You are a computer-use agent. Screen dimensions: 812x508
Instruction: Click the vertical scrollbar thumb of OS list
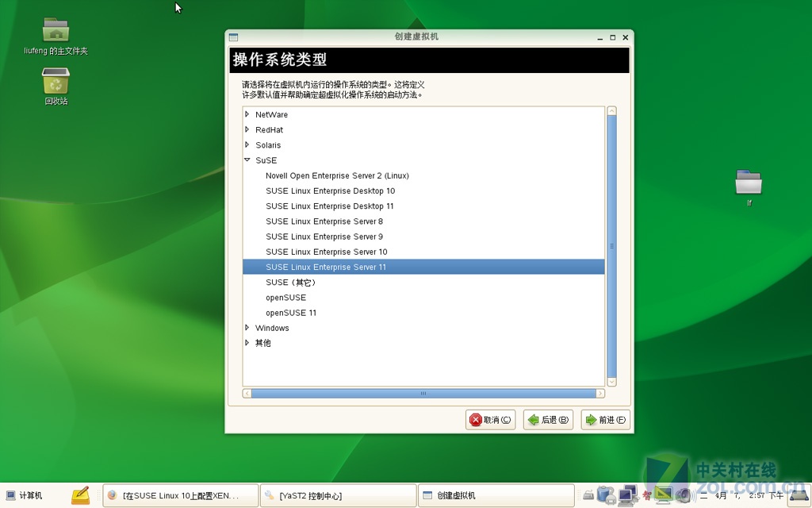(611, 246)
